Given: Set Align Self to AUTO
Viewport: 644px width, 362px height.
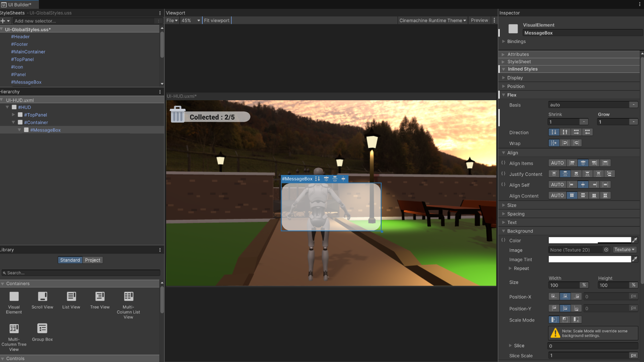Looking at the screenshot, I should point(557,185).
